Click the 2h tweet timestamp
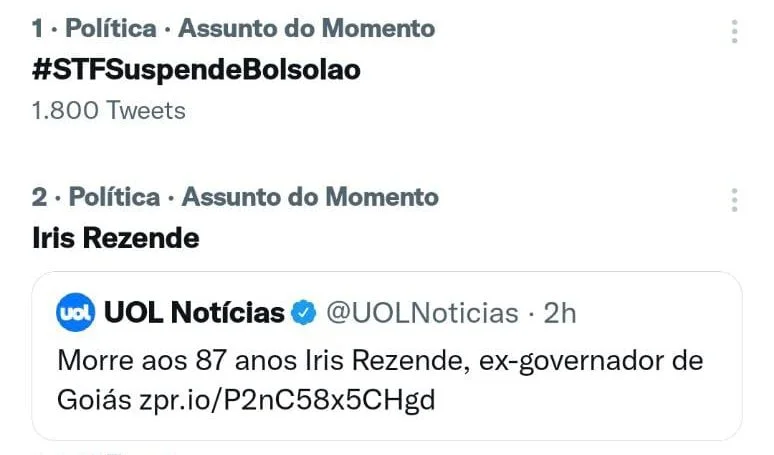The width and height of the screenshot is (774, 455). [560, 313]
